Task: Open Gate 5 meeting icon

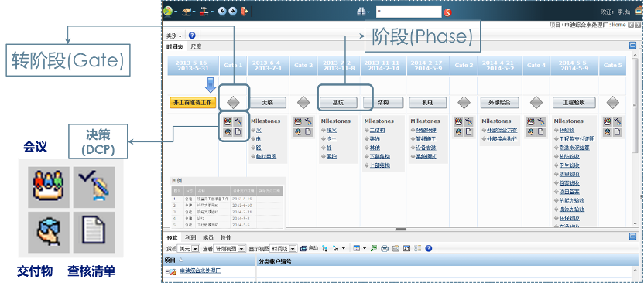Action: click(607, 122)
